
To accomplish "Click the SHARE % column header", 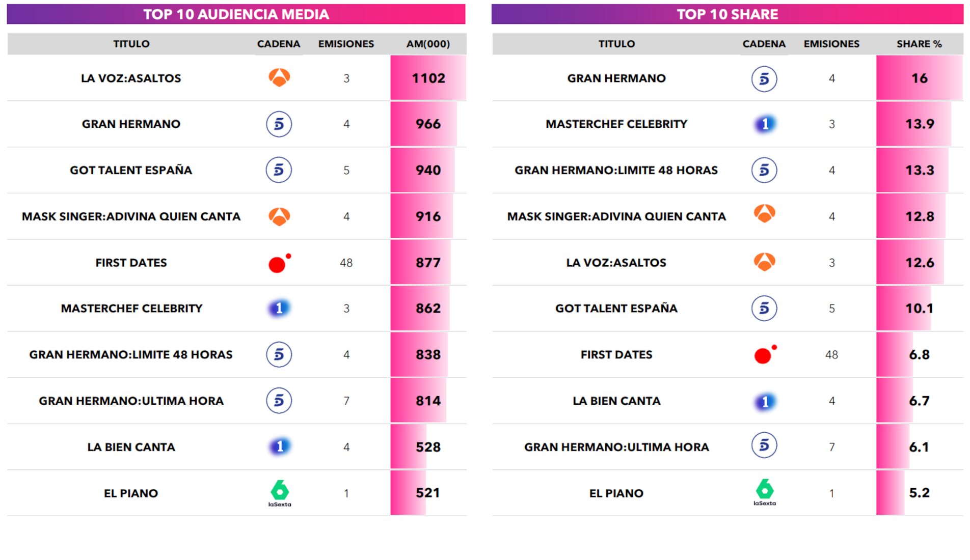I will pyautogui.click(x=919, y=44).
